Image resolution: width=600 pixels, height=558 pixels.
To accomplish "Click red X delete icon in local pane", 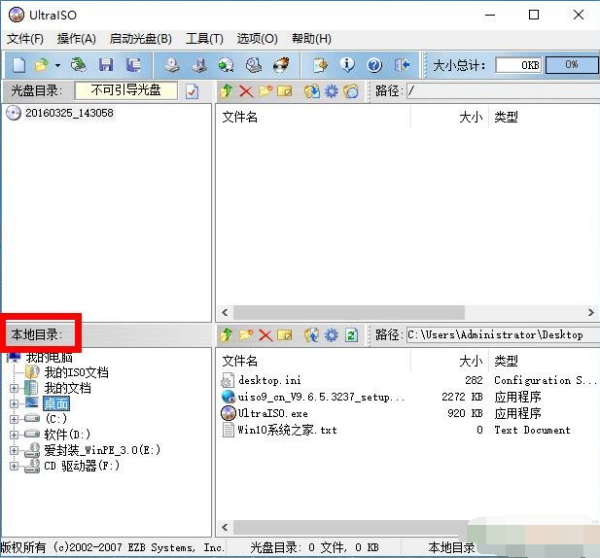I will (x=265, y=335).
